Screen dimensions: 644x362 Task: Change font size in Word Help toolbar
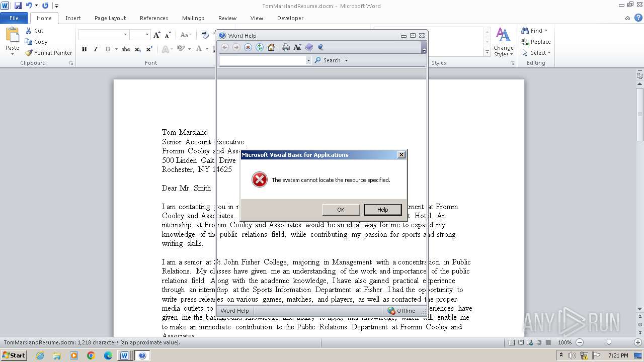pos(297,47)
